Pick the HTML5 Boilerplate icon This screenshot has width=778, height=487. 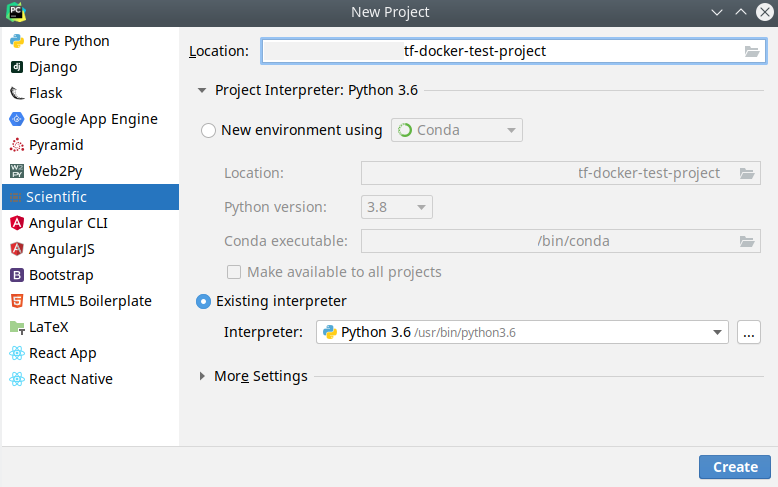tap(17, 301)
